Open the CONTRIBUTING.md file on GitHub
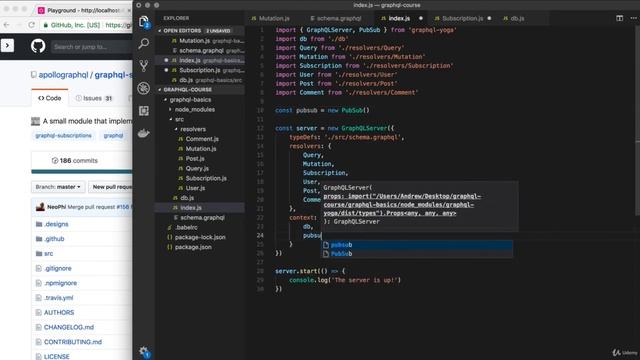Image resolution: width=640 pixels, height=360 pixels. (73, 342)
